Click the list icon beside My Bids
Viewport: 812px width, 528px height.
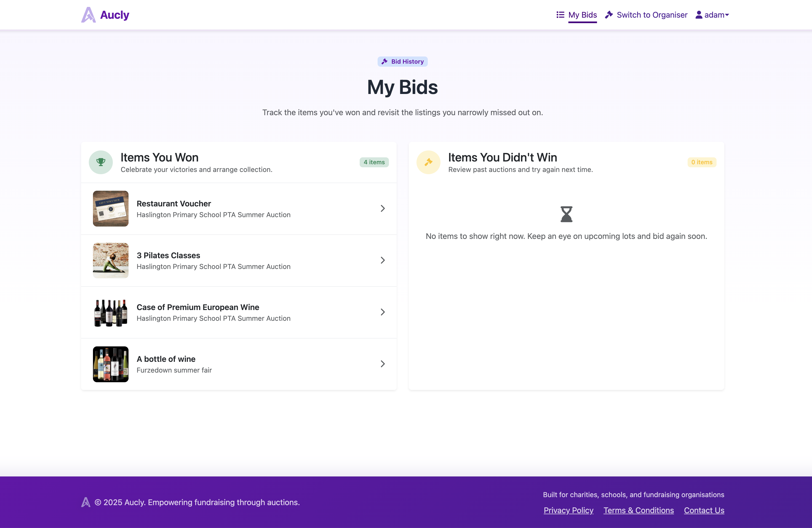(560, 15)
